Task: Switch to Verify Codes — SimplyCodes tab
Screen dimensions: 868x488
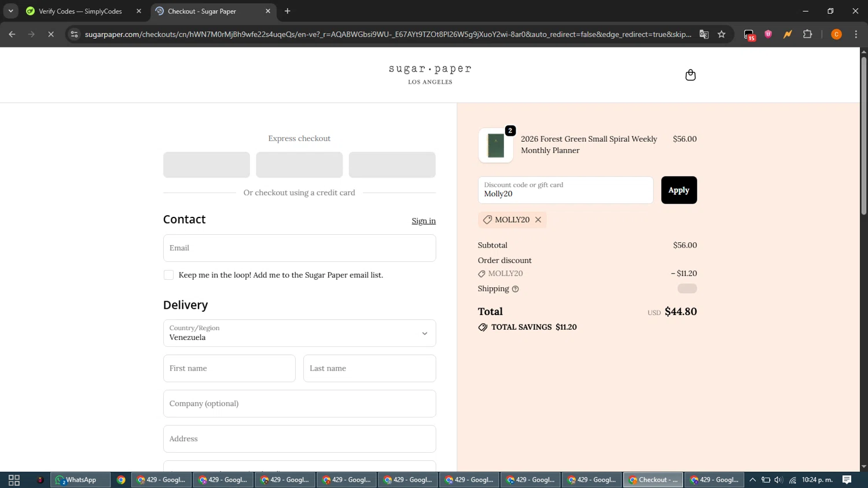Action: [x=84, y=11]
